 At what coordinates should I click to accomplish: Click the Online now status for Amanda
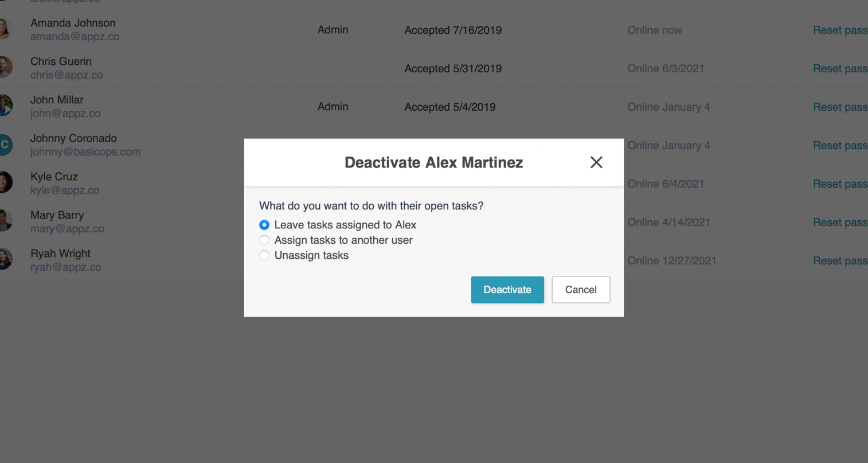pos(654,30)
